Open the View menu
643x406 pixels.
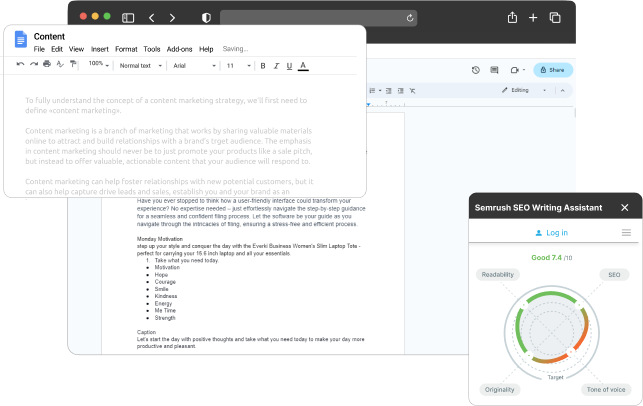[x=76, y=49]
